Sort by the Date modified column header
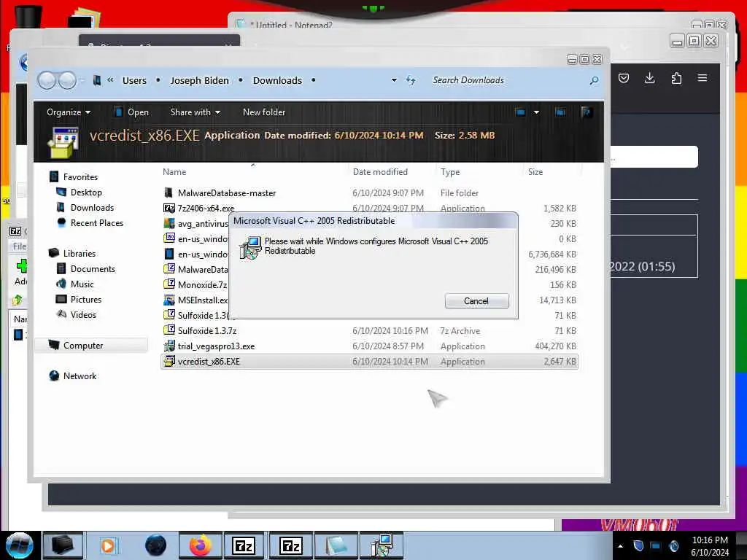The width and height of the screenshot is (747, 560). click(380, 172)
